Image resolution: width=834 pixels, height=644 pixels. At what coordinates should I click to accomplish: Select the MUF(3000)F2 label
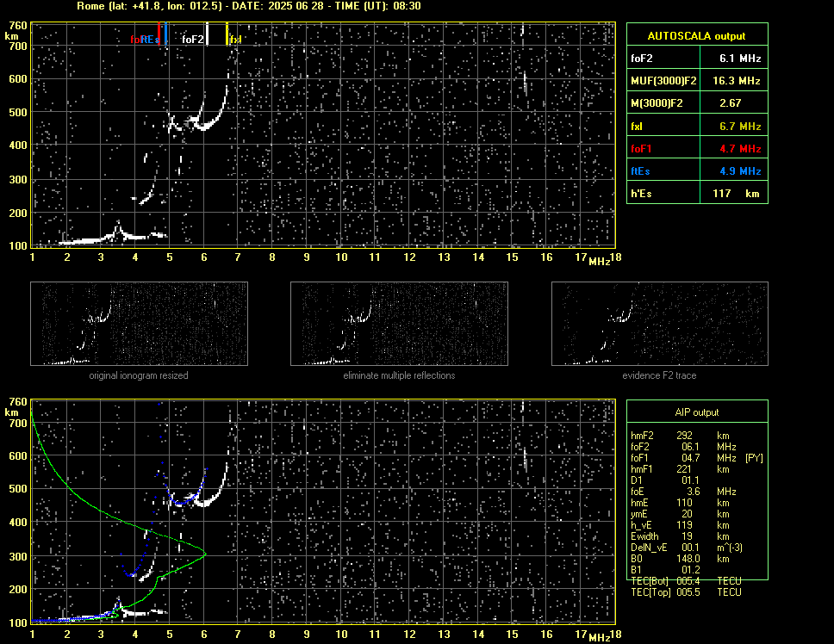pyautogui.click(x=663, y=81)
